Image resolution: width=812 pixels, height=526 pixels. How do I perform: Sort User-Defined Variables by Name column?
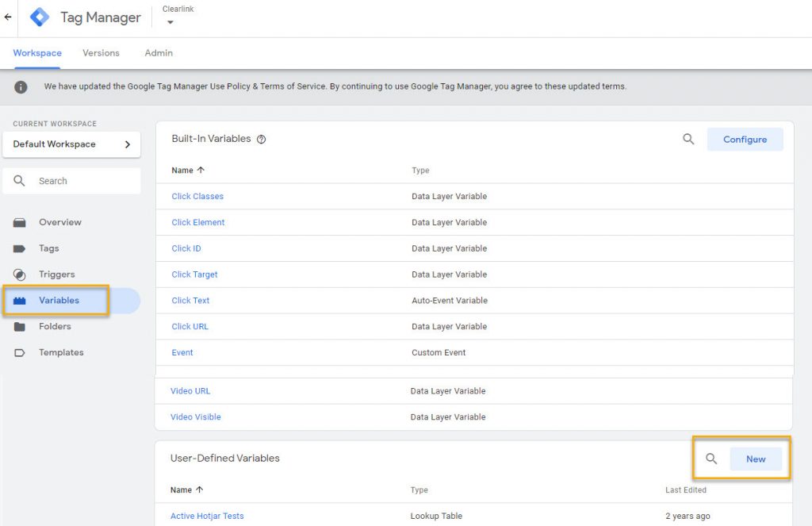point(186,490)
